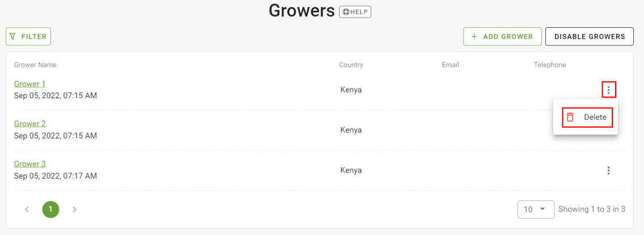Choose Delete from the popup menu
Image resolution: width=644 pixels, height=235 pixels.
[587, 117]
